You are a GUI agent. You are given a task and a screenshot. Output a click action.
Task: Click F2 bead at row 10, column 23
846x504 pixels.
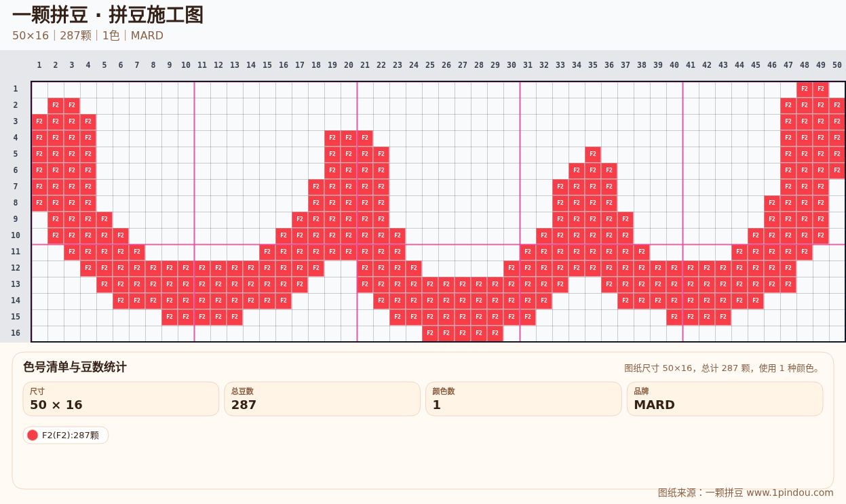pos(398,236)
